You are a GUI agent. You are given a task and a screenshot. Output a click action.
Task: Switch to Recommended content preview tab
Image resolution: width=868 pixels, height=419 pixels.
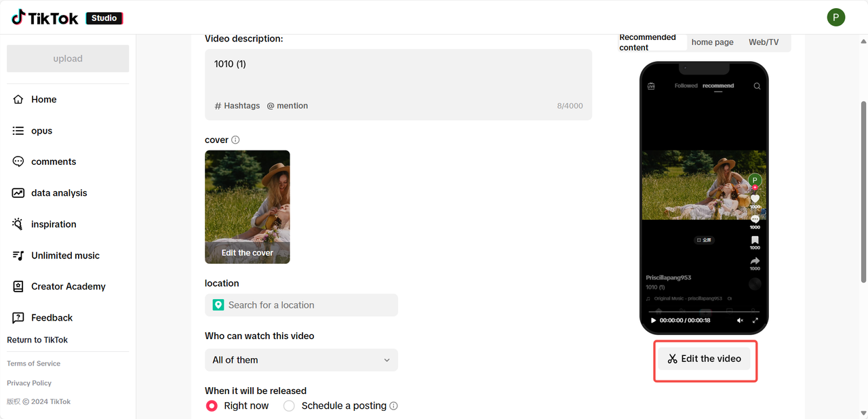coord(652,42)
